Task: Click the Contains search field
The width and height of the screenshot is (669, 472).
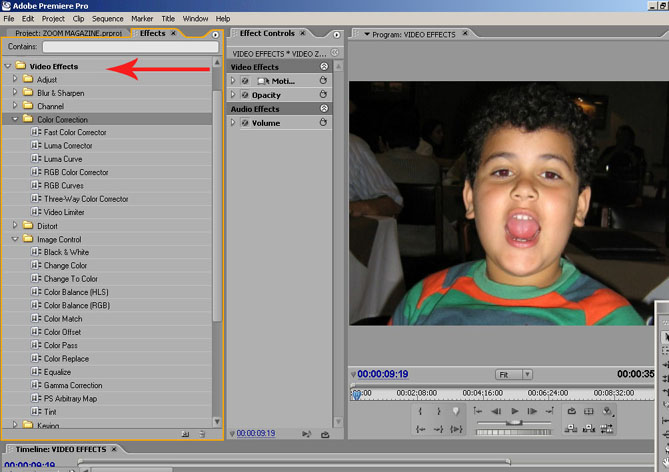Action: pyautogui.click(x=129, y=47)
